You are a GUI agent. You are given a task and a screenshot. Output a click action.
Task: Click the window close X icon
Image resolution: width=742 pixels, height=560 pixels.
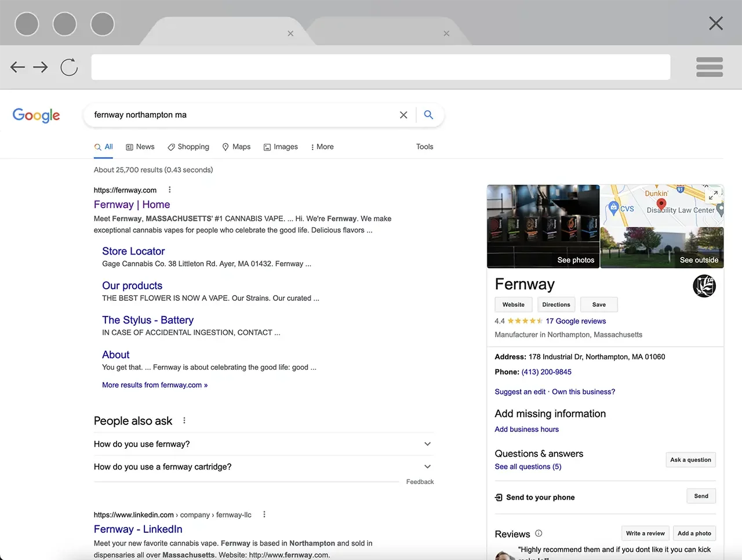pos(716,23)
